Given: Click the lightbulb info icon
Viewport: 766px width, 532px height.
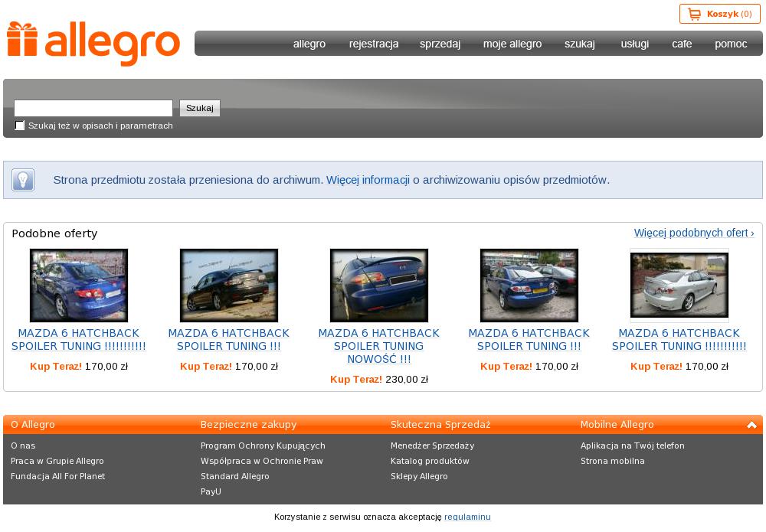Looking at the screenshot, I should (23, 180).
